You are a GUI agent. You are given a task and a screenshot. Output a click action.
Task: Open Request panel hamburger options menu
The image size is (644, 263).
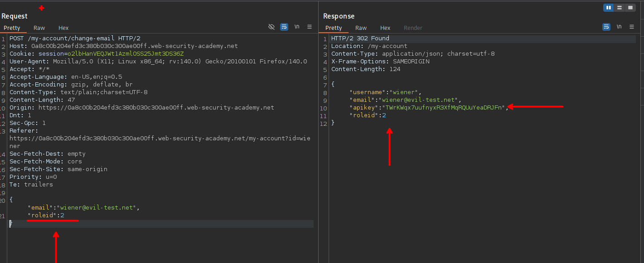tap(310, 27)
